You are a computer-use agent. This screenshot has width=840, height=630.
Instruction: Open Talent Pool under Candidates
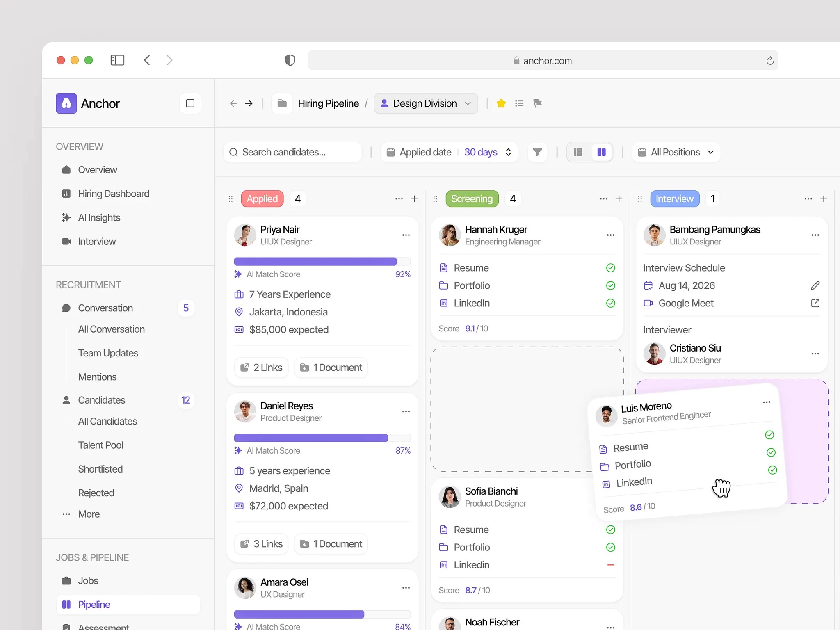coord(100,445)
